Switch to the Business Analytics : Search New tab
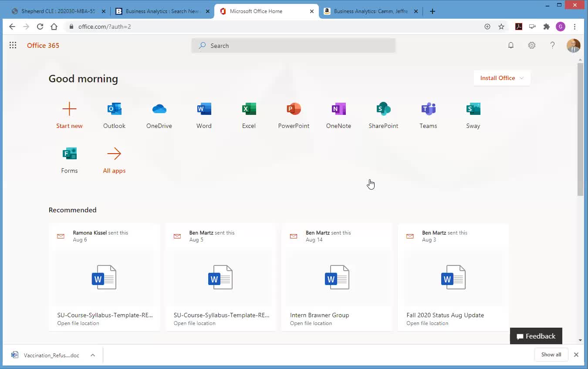 click(x=162, y=11)
